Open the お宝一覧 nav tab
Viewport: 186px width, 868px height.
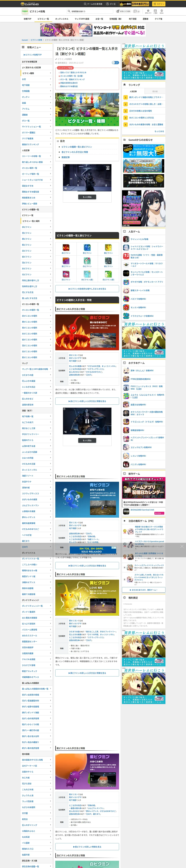(x=99, y=19)
